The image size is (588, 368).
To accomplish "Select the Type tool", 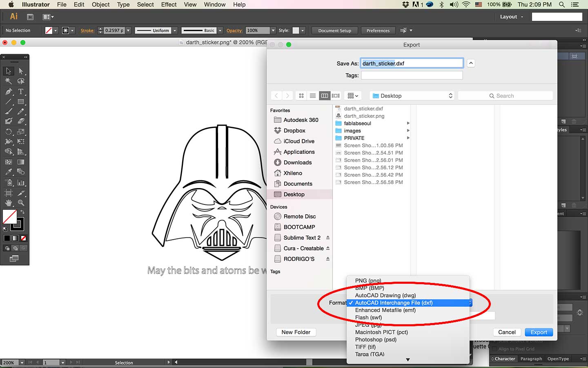I will pos(21,92).
